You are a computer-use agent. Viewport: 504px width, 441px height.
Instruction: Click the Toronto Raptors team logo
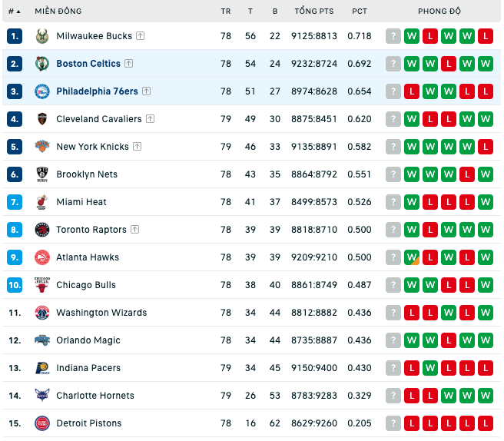pos(42,230)
